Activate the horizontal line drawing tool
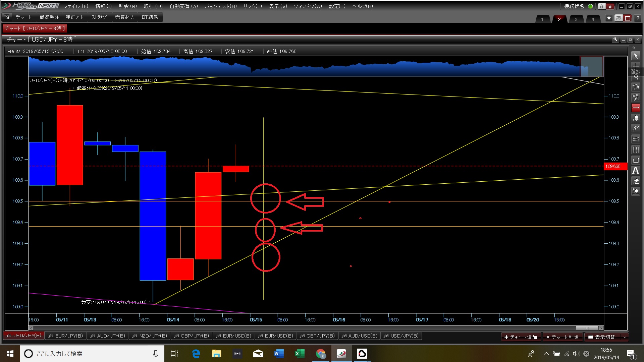Screen dimensions: 644x362 [636, 108]
